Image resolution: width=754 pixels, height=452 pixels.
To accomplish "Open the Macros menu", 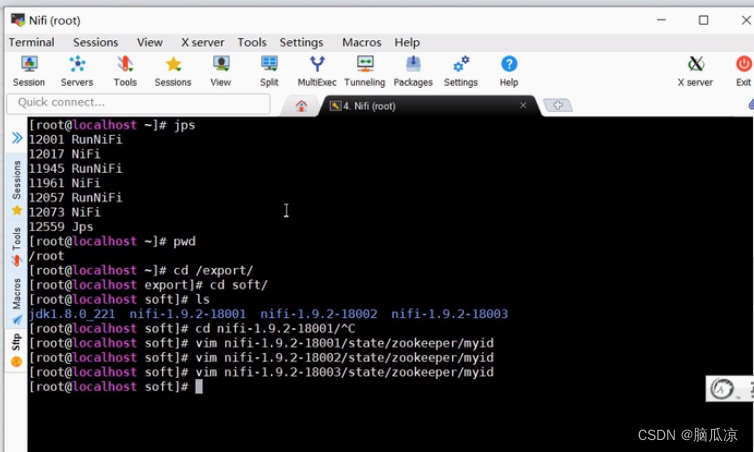I will 362,42.
